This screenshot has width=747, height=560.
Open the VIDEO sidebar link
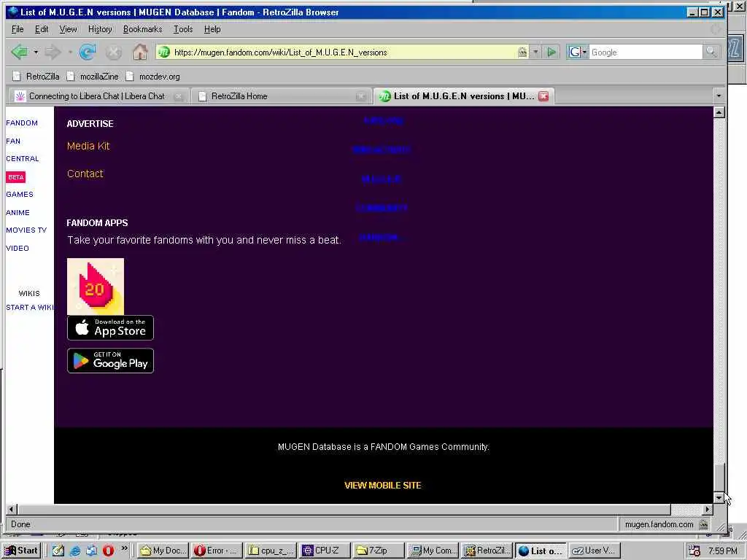[18, 248]
